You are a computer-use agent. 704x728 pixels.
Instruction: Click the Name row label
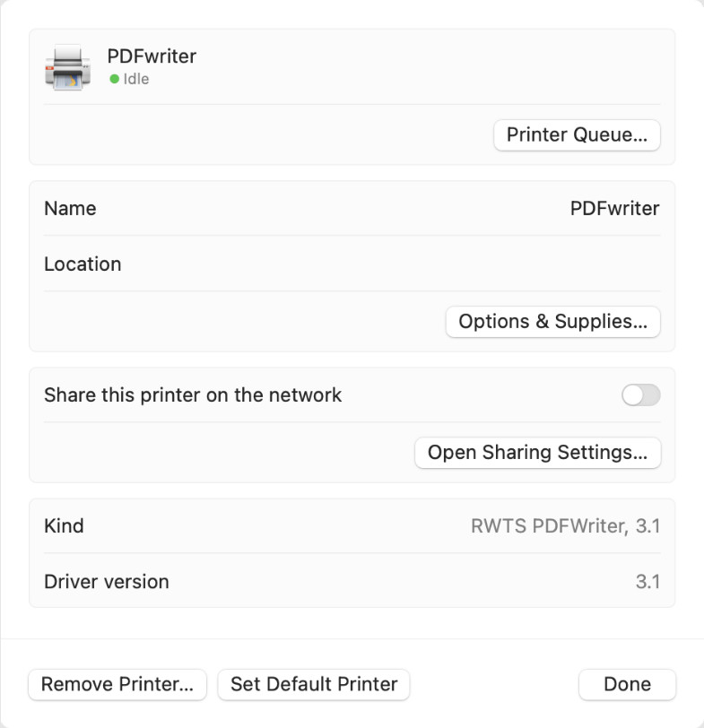70,209
